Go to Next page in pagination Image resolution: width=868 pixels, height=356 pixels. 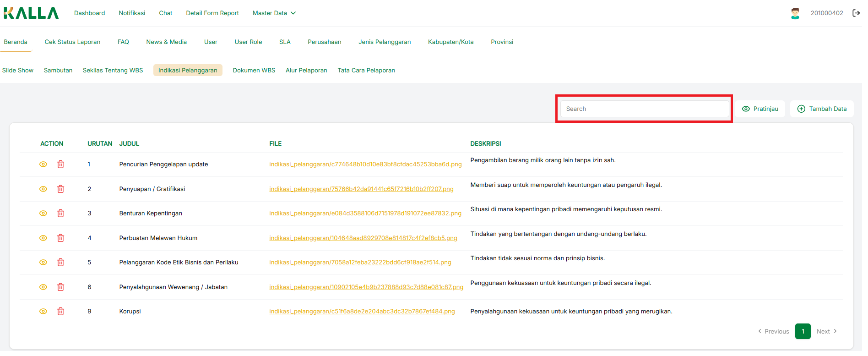tap(826, 331)
